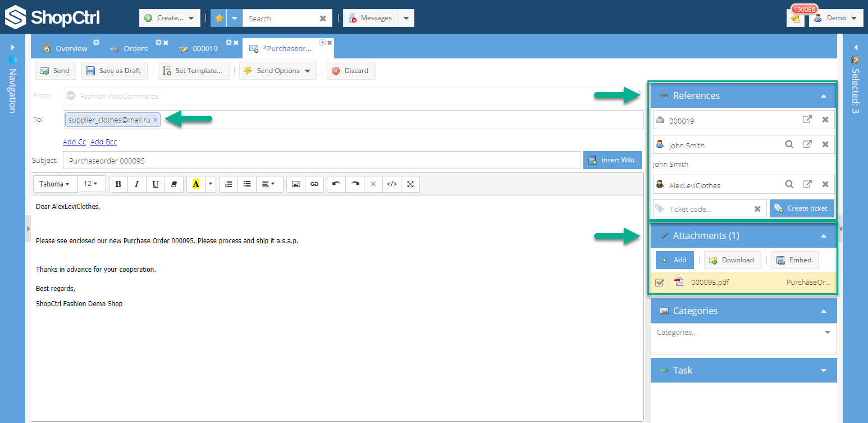Click the insert link icon in editor
The height and width of the screenshot is (423, 868).
pos(314,184)
